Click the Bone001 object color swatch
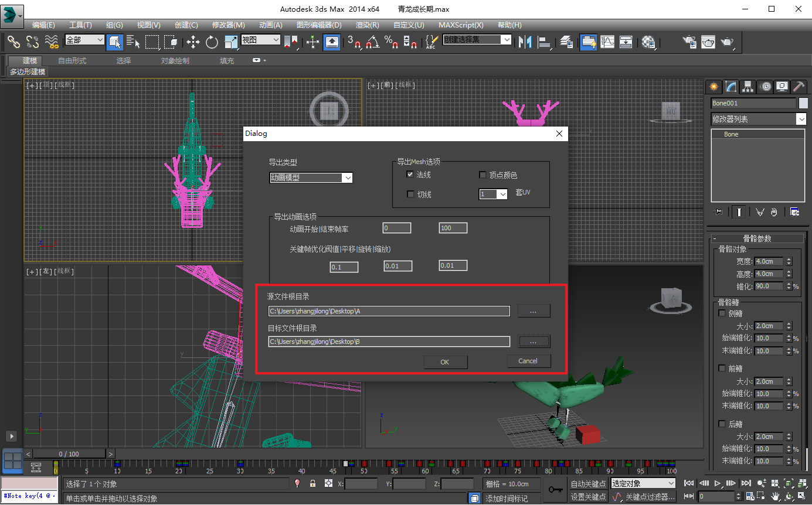The width and height of the screenshot is (812, 505). [x=803, y=103]
